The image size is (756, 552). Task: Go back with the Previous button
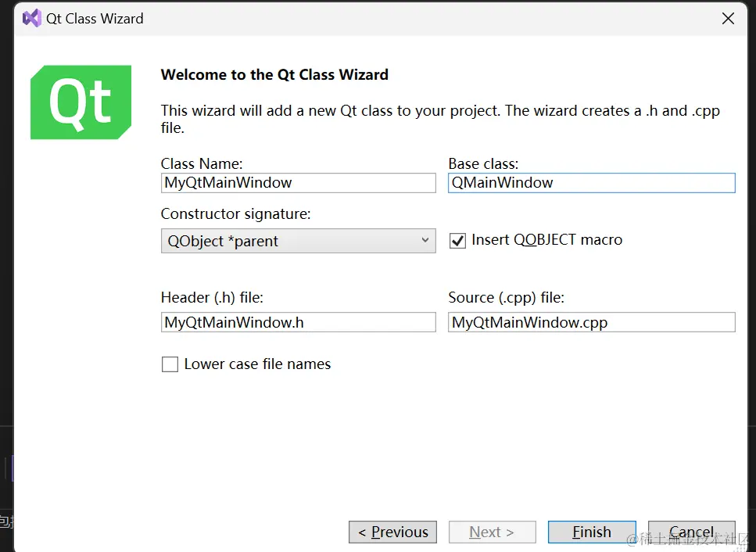pos(393,532)
